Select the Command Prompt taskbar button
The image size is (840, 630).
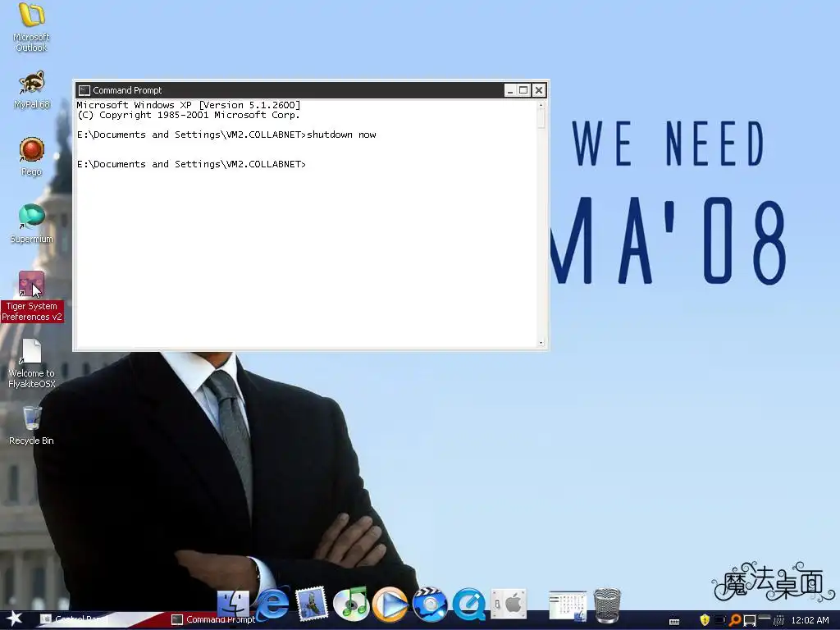point(213,620)
